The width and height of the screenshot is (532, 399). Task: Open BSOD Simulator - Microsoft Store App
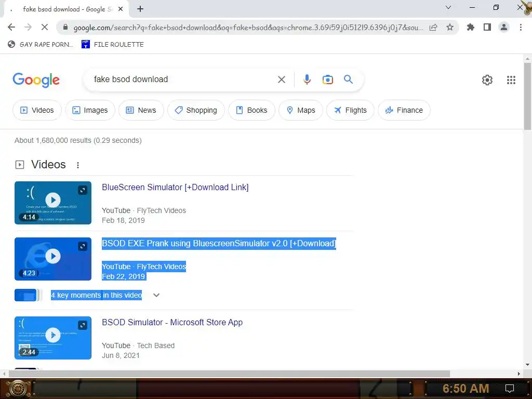[172, 322]
